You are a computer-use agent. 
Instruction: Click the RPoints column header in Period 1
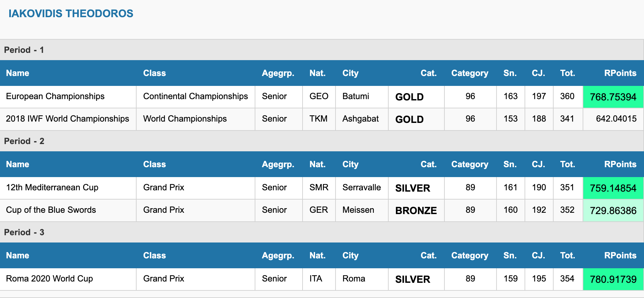620,73
